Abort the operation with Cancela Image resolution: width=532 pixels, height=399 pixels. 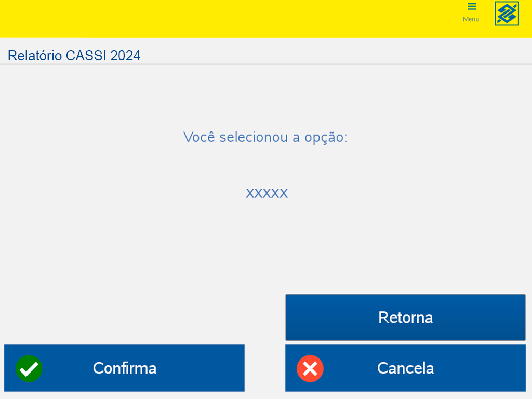[x=405, y=368]
